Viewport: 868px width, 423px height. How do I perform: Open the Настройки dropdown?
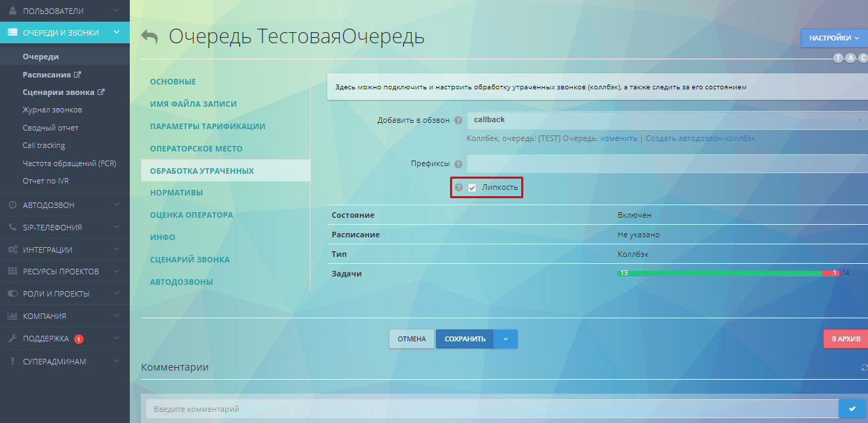[x=841, y=38]
